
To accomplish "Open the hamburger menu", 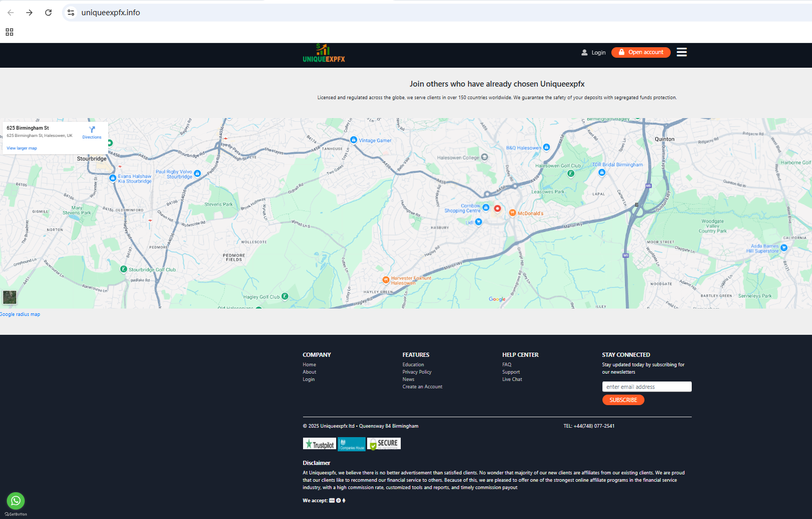I will (x=682, y=52).
